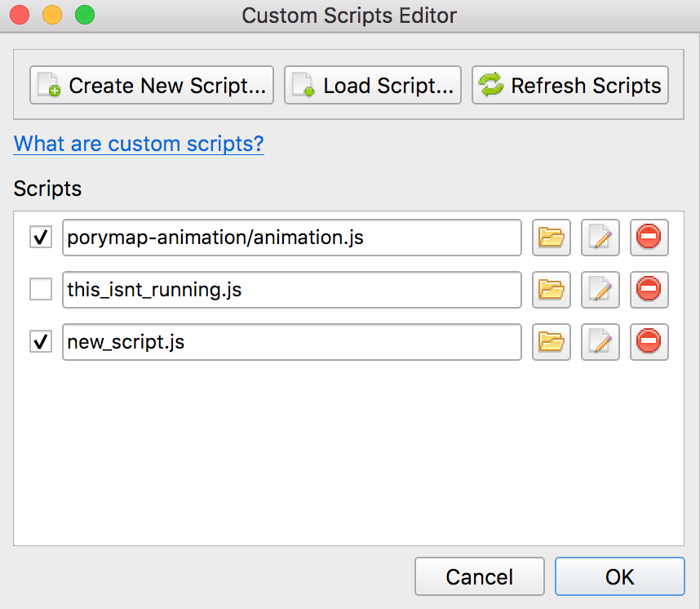
Task: Click the this_isnt_running.js filename field
Action: pos(292,290)
